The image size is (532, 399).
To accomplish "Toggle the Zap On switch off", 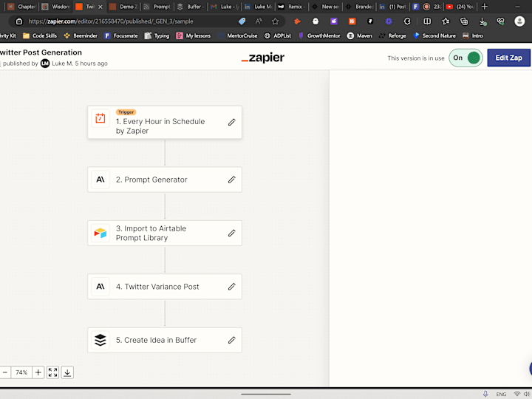I will pyautogui.click(x=465, y=58).
